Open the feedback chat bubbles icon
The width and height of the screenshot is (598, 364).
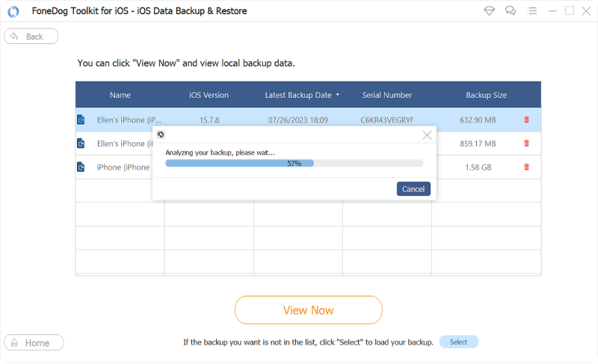(511, 11)
